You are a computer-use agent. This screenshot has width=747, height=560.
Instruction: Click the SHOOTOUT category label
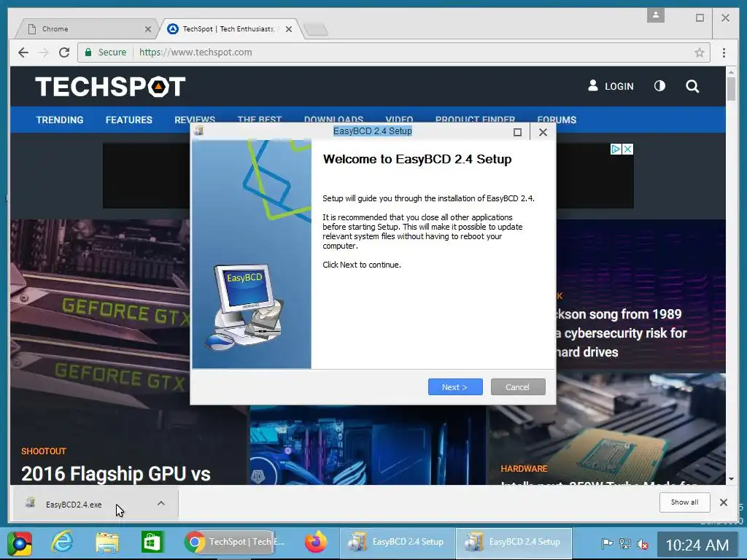[43, 451]
